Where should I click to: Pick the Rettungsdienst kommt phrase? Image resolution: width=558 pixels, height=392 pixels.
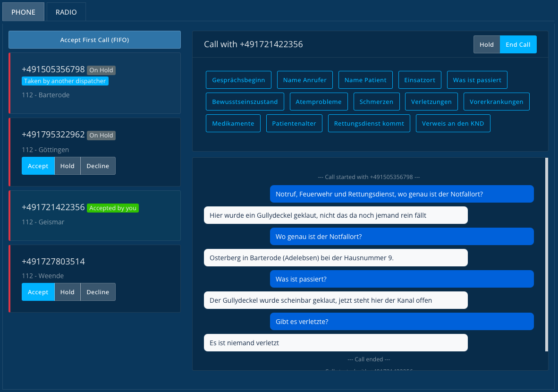pyautogui.click(x=369, y=123)
